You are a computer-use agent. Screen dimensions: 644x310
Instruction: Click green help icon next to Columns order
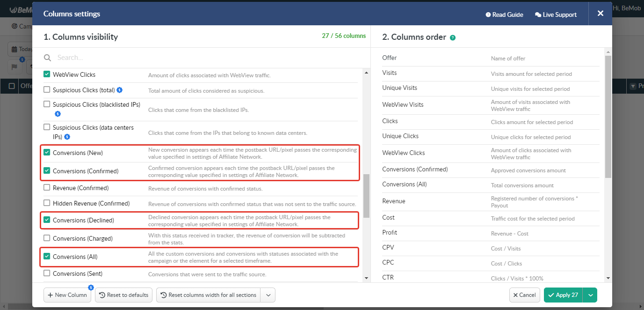[x=452, y=37]
